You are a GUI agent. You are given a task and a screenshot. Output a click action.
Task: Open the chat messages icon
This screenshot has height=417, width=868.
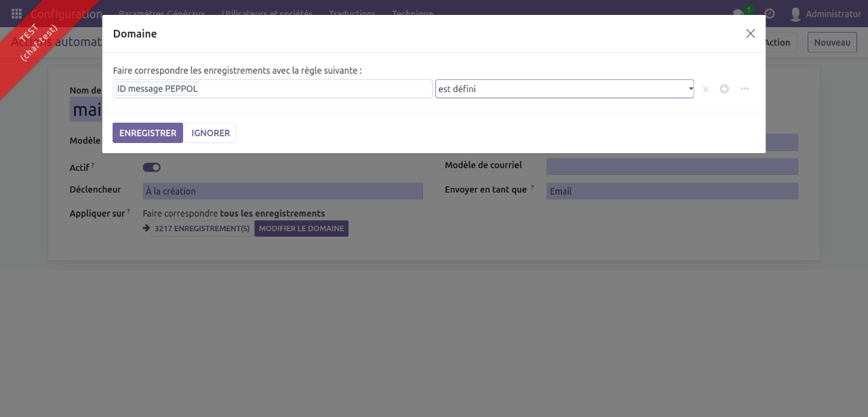739,14
